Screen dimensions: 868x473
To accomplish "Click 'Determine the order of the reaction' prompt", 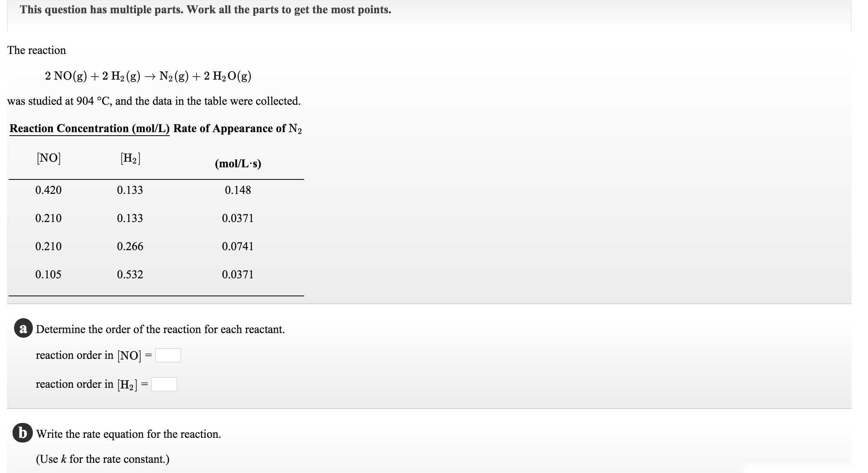I will pyautogui.click(x=160, y=330).
